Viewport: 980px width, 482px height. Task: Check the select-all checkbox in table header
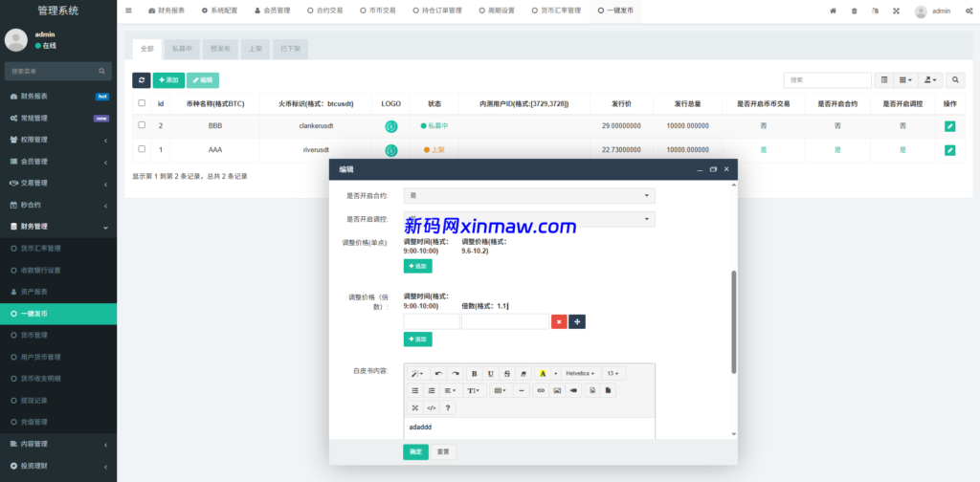pos(142,103)
